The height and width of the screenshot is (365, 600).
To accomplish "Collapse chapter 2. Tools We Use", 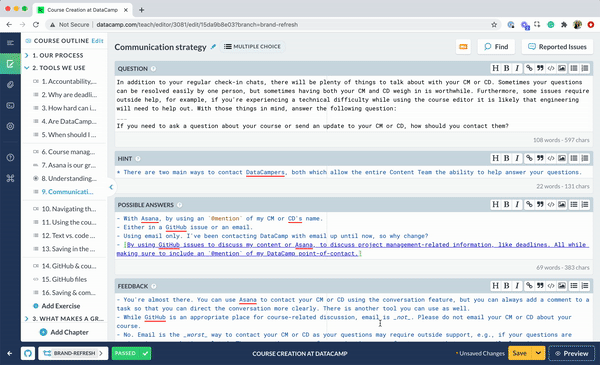I will click(27, 68).
